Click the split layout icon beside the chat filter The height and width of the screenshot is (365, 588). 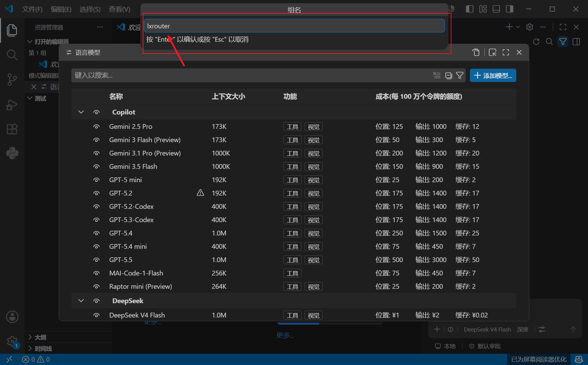click(x=576, y=42)
